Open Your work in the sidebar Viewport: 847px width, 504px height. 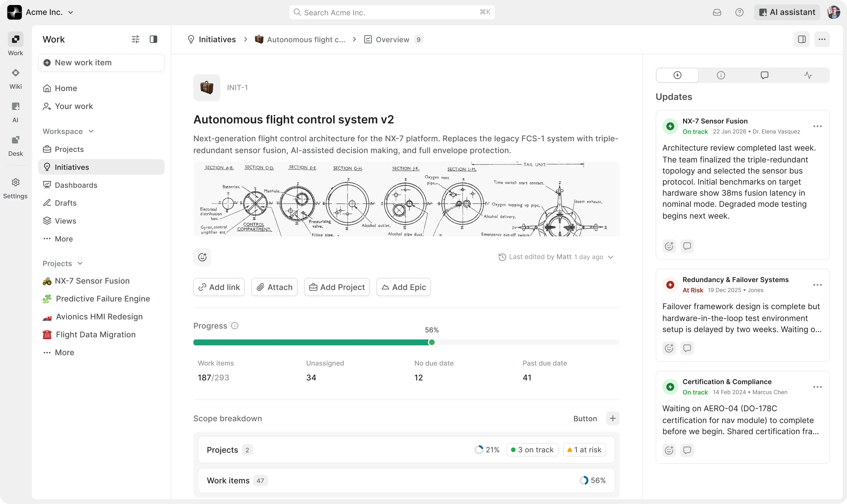pyautogui.click(x=101, y=106)
